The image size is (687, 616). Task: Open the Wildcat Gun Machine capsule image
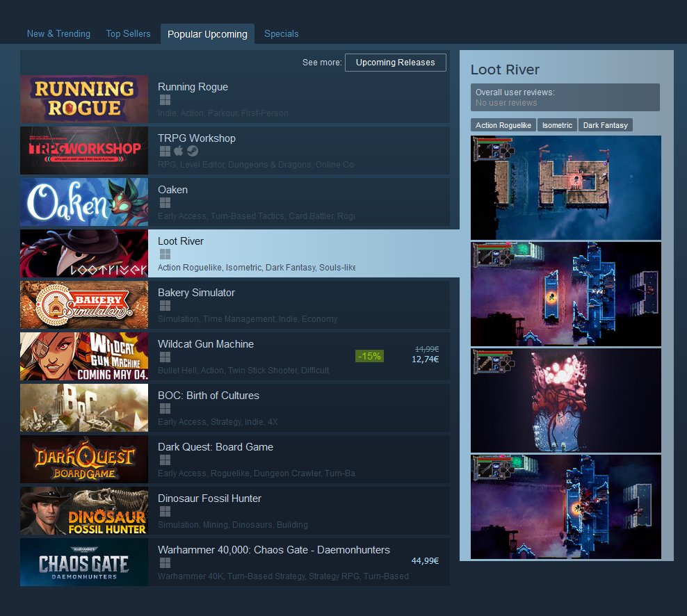click(84, 356)
